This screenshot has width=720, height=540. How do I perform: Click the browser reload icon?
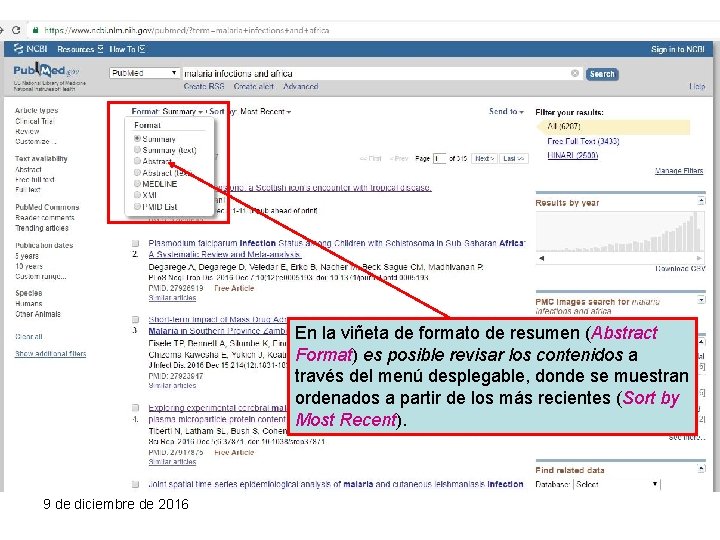tap(17, 30)
